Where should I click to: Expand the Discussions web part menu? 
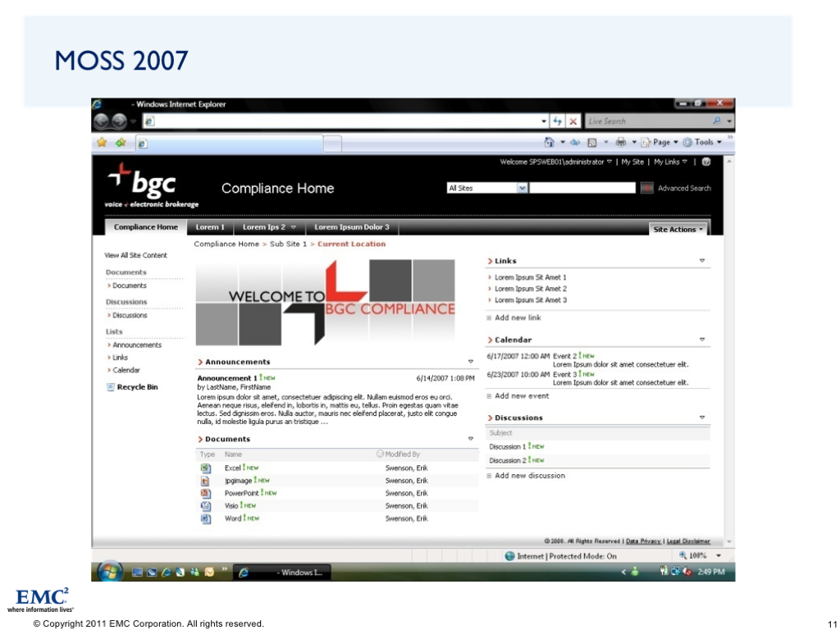702,418
